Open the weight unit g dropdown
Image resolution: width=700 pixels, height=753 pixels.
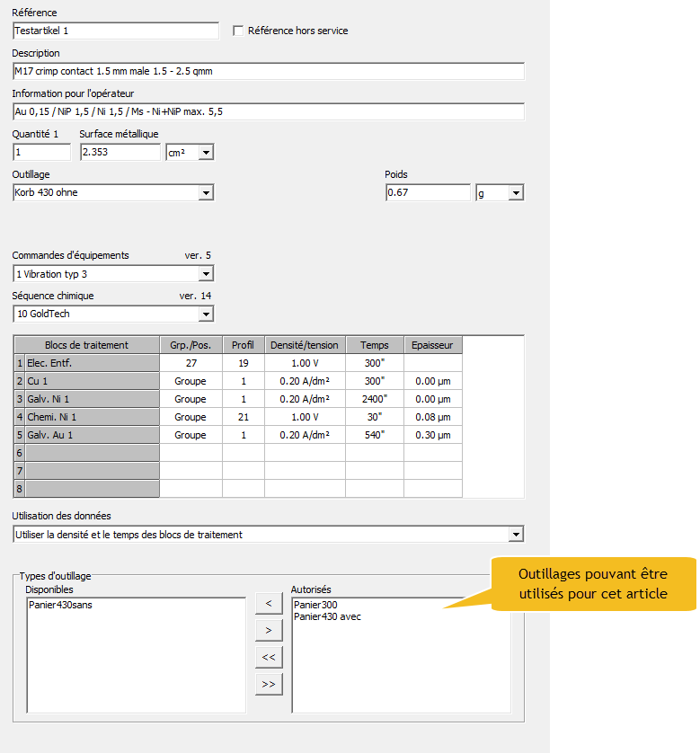click(516, 193)
